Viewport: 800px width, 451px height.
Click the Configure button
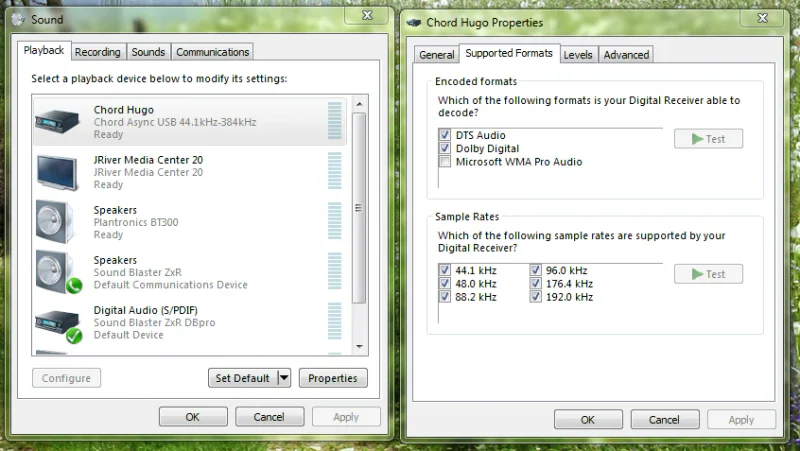pyautogui.click(x=66, y=378)
